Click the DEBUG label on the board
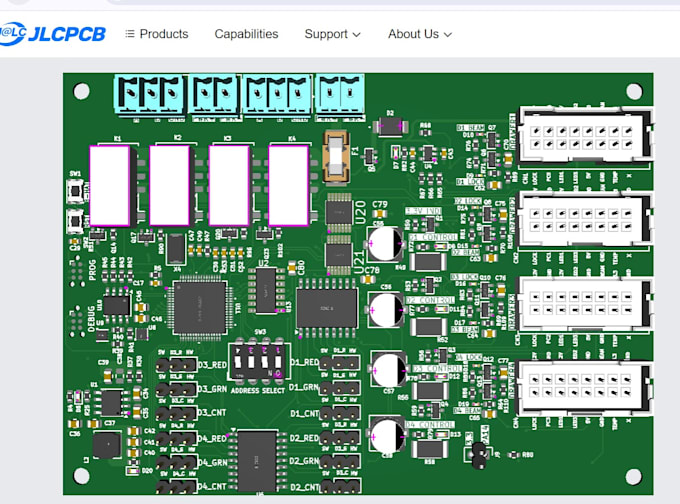Viewport: 680px width, 504px height. point(92,319)
